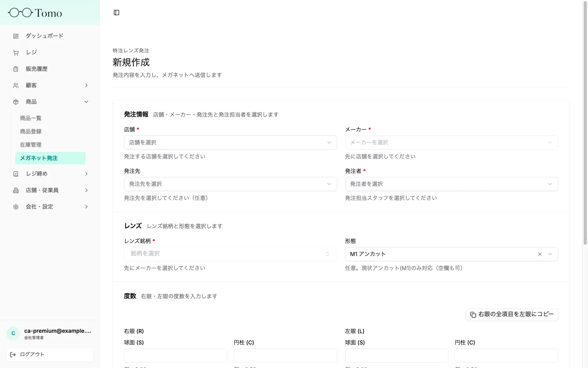
Task: Click the 商品 box icon
Action: pyautogui.click(x=16, y=102)
